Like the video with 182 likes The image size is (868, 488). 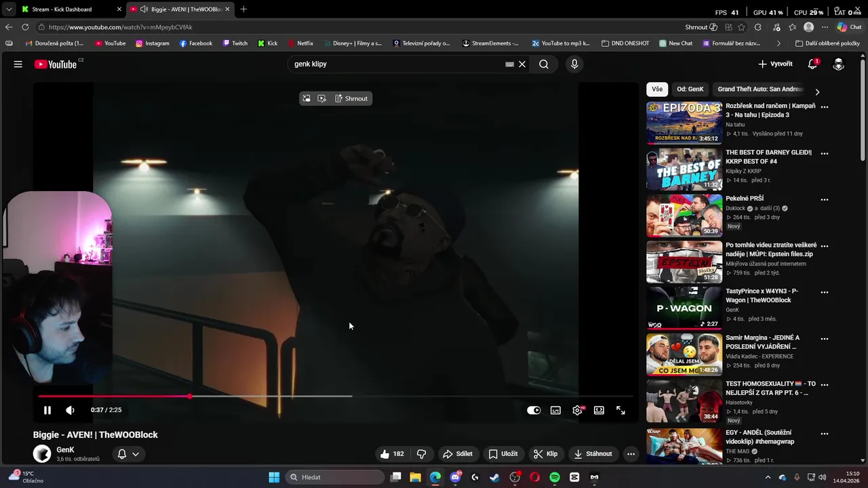[x=392, y=454]
